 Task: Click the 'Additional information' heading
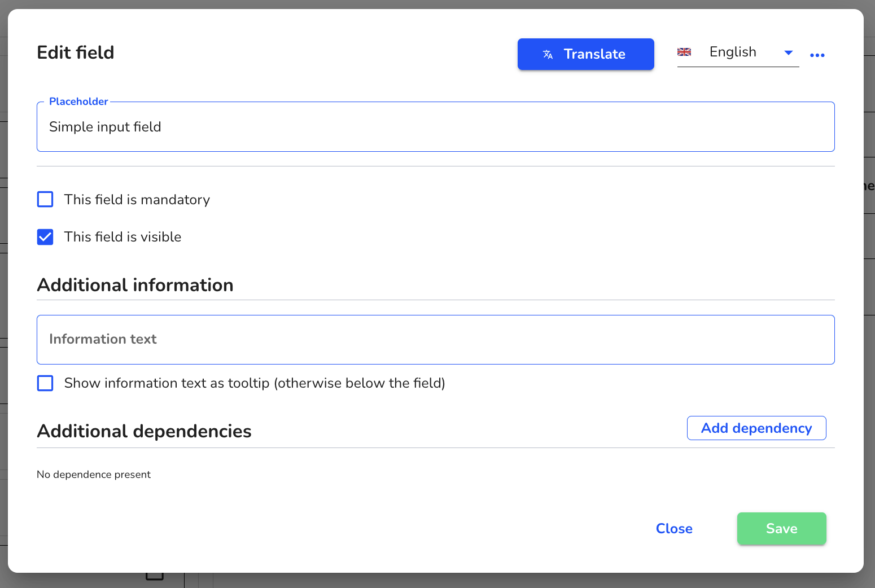135,285
